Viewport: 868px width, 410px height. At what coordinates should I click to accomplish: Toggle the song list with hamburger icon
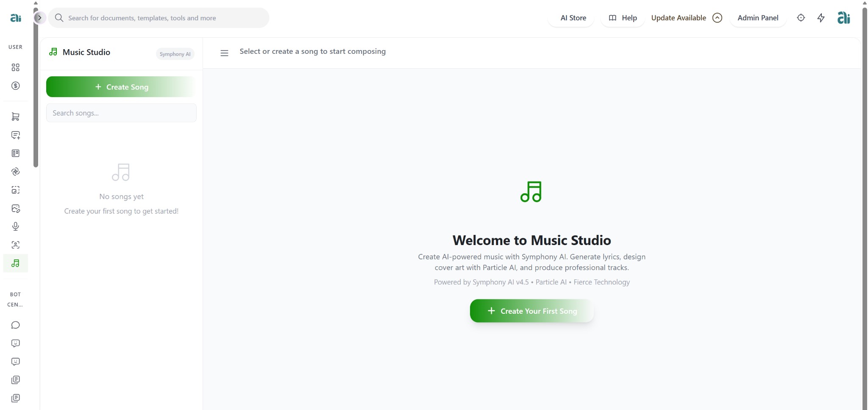pyautogui.click(x=224, y=53)
